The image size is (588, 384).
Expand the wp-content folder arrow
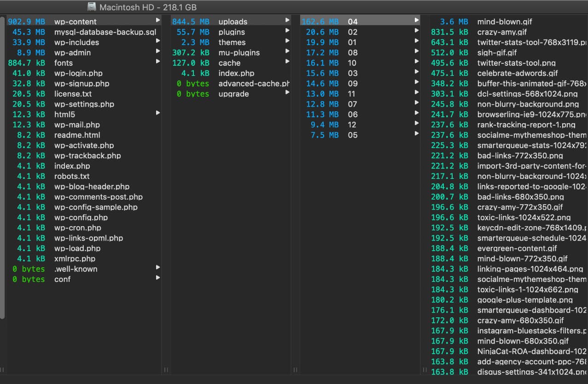158,21
